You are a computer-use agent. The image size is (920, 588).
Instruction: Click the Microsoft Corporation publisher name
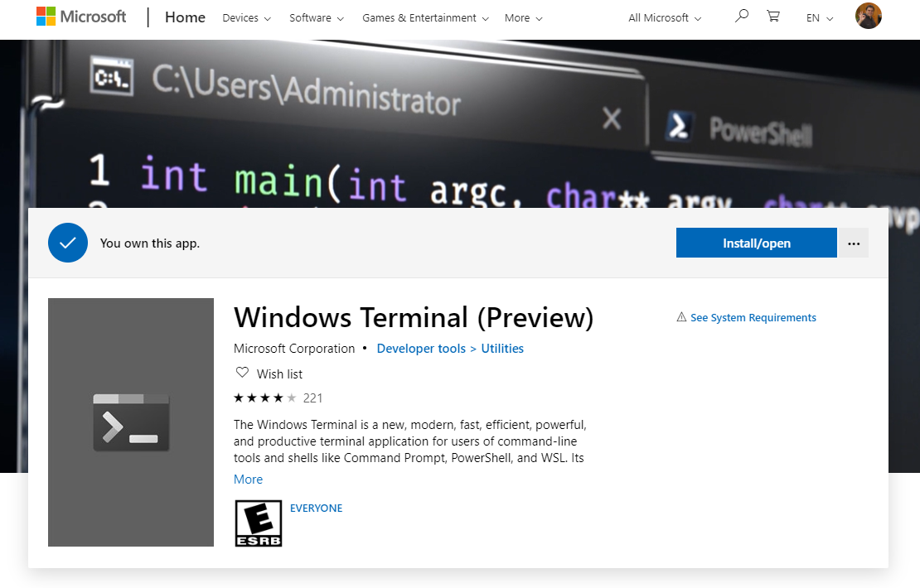[x=294, y=348]
